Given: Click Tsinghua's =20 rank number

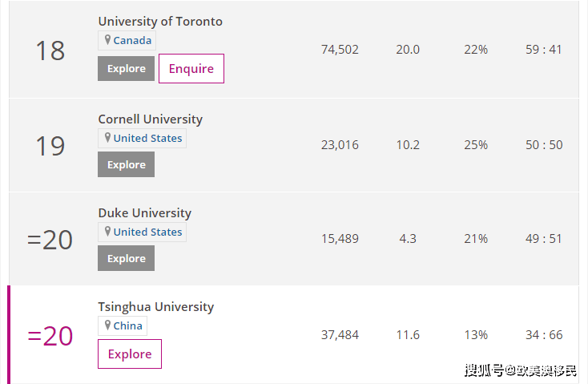Looking at the screenshot, I should [50, 336].
